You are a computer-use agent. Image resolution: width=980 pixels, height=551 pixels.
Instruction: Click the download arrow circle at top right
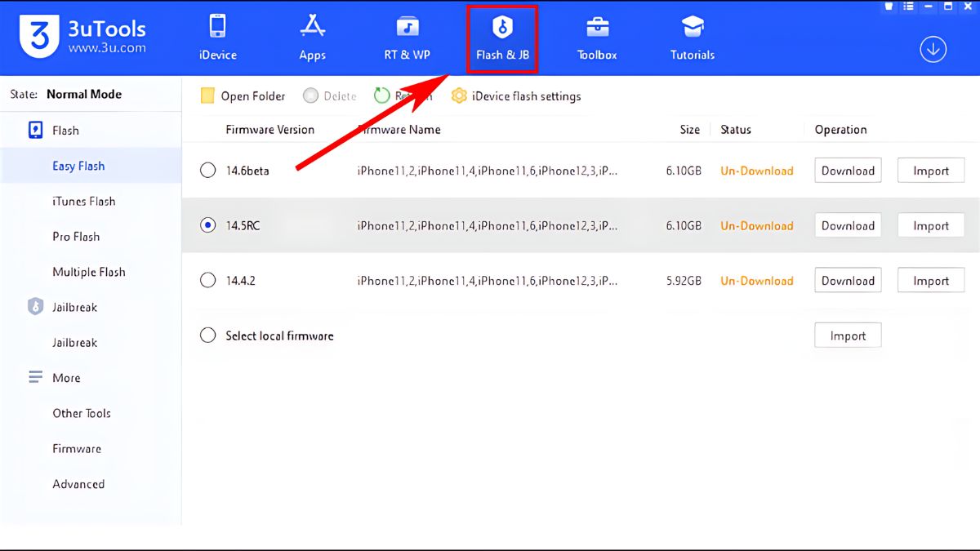click(x=933, y=49)
